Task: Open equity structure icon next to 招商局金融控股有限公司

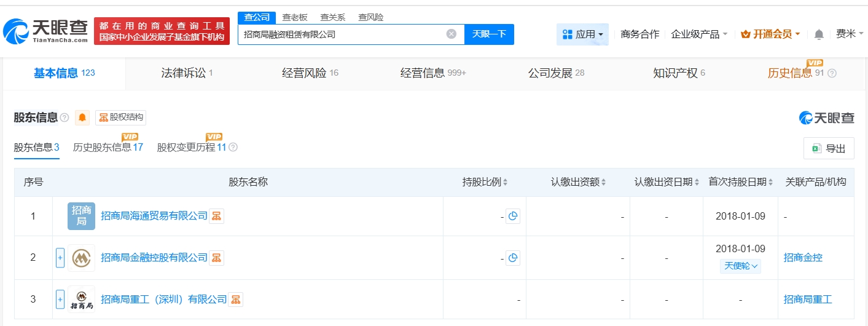Action: pos(216,258)
